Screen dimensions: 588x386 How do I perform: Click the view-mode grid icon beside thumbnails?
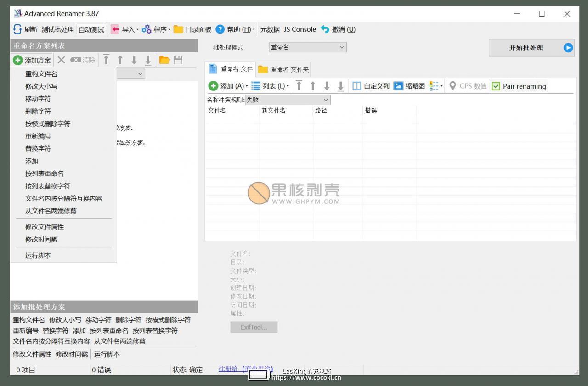[434, 86]
